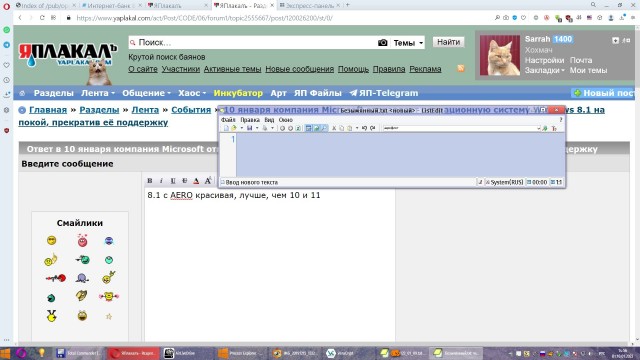This screenshot has height=360, width=640.
Task: Click the Найти search button
Action: pyautogui.click(x=449, y=42)
